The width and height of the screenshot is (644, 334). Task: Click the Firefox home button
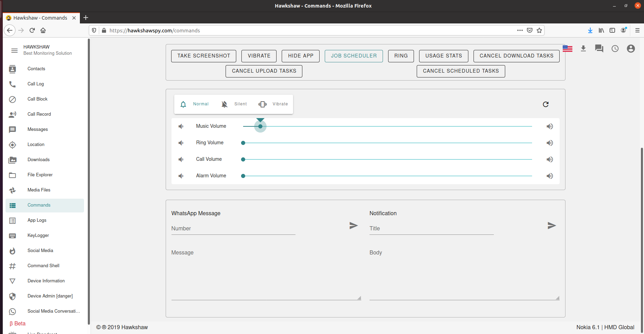tap(43, 30)
